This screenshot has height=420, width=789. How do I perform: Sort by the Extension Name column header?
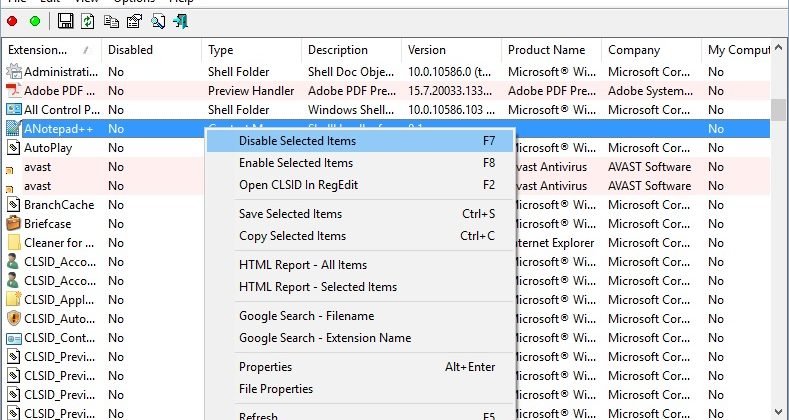(x=46, y=50)
